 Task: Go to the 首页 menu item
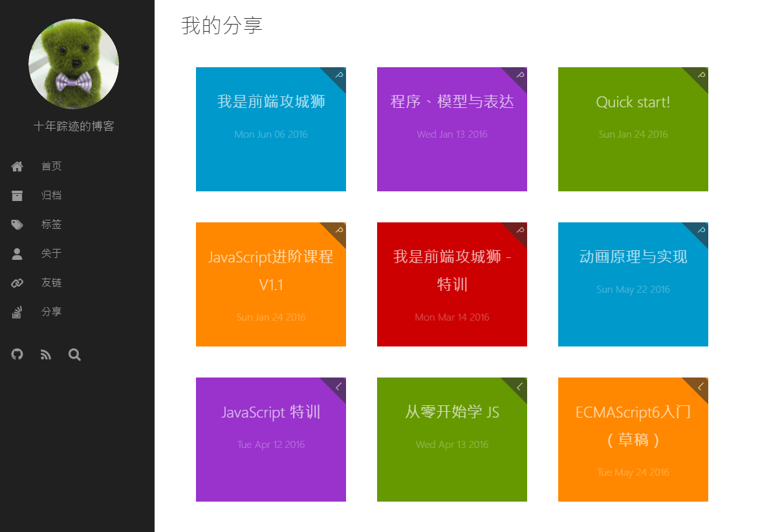(52, 166)
